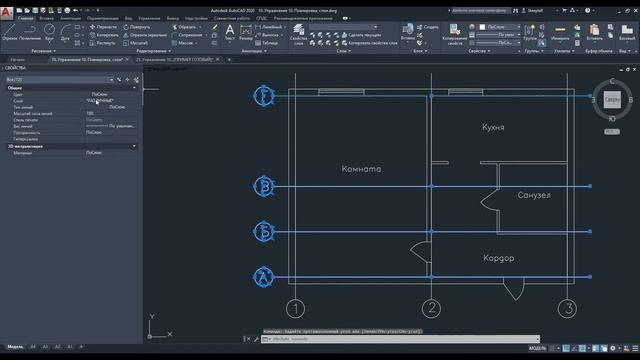
Task: Switch to the ПРИМЕР ГОТОВЫЙ drawing tab
Action: 175,60
